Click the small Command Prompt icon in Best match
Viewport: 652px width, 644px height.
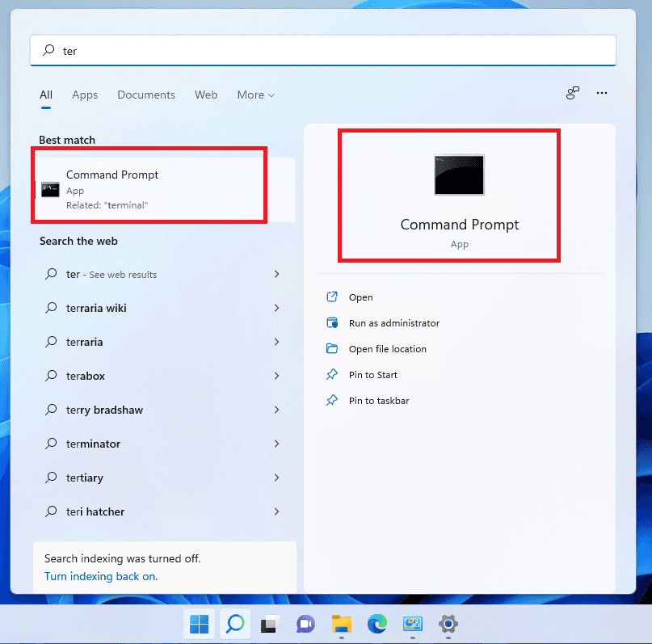pos(50,190)
